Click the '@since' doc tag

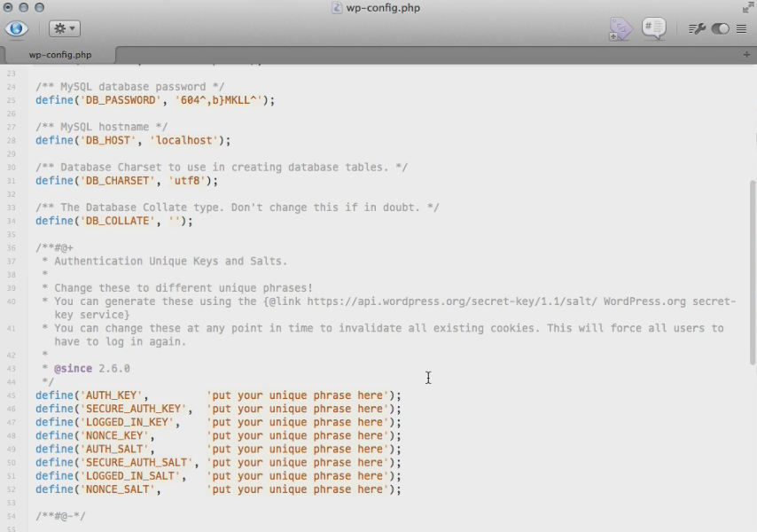pos(73,368)
